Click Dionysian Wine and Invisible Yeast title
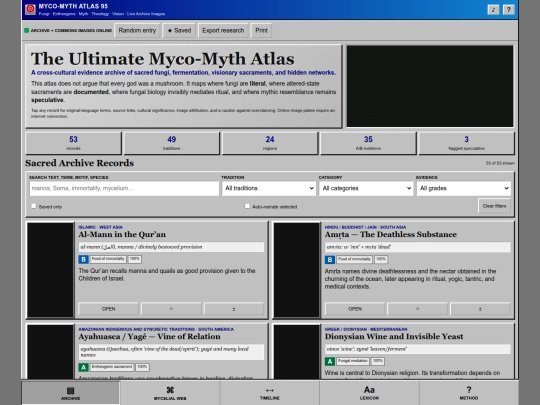 point(394,336)
